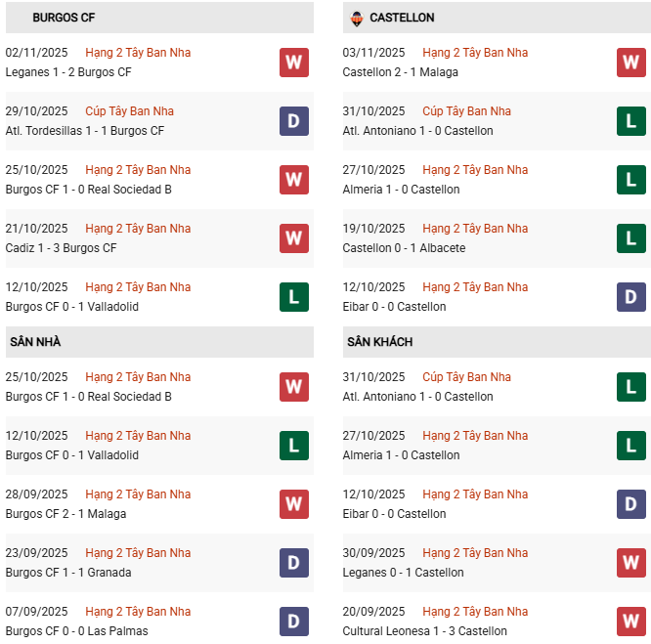This screenshot has height=644, width=651.
Task: Click W badge for Leganes 1 - 2 Burgos CF
Action: click(x=293, y=63)
